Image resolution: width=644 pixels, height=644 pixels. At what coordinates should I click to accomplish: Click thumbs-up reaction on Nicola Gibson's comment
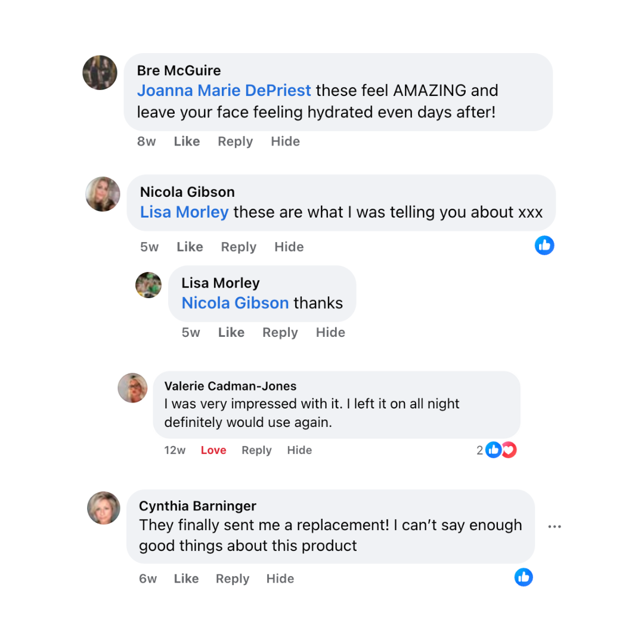544,245
